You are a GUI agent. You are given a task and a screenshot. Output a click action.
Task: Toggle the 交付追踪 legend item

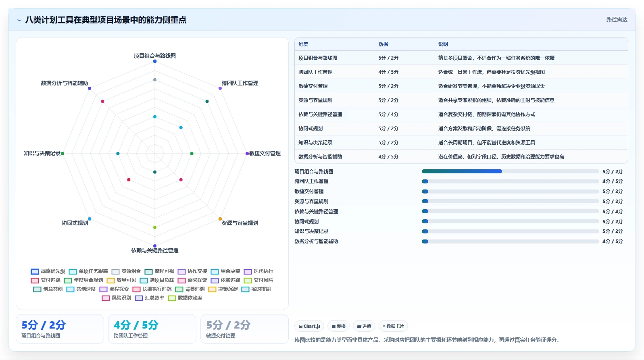[x=46, y=280]
